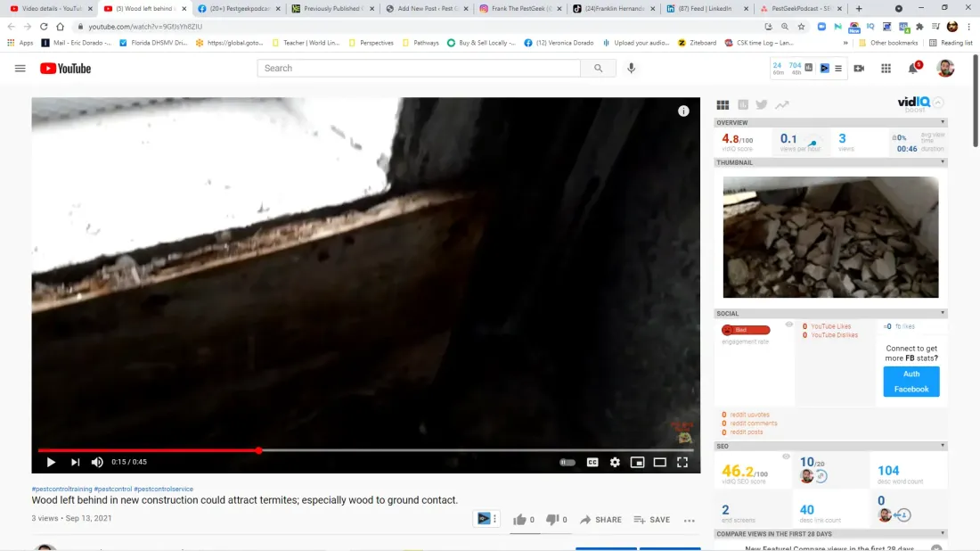Click the SHARE button

coord(600,520)
